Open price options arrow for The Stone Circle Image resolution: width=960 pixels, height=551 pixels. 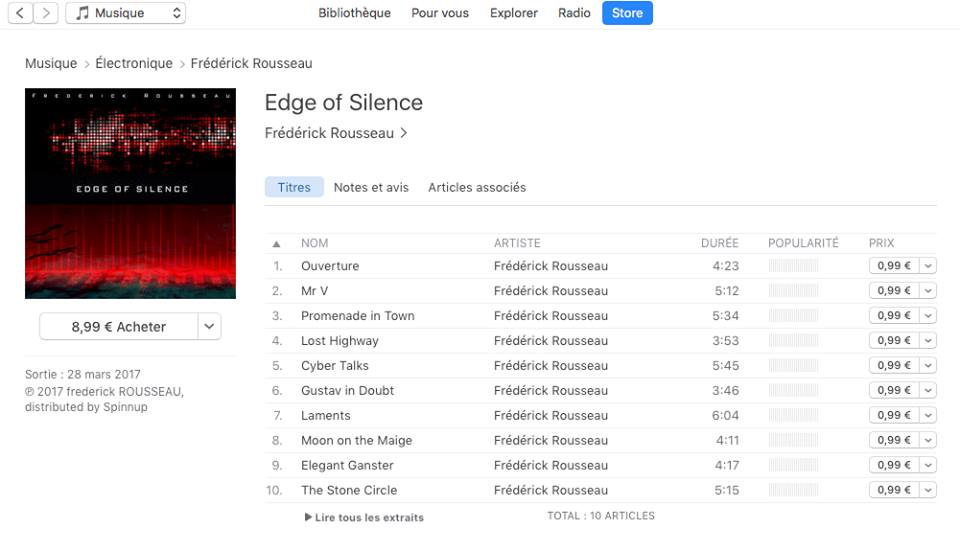(928, 490)
